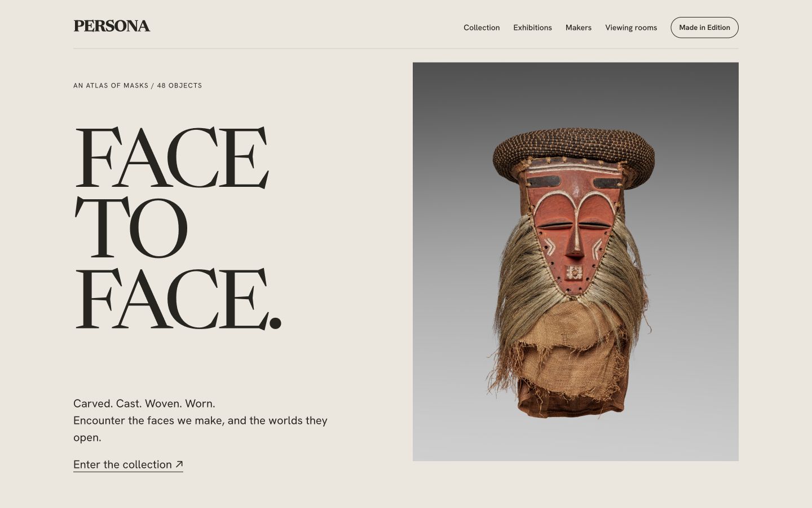Select the 'An Atlas of Masks / 48 Objects' label
Screen dimensions: 812x508
click(138, 86)
